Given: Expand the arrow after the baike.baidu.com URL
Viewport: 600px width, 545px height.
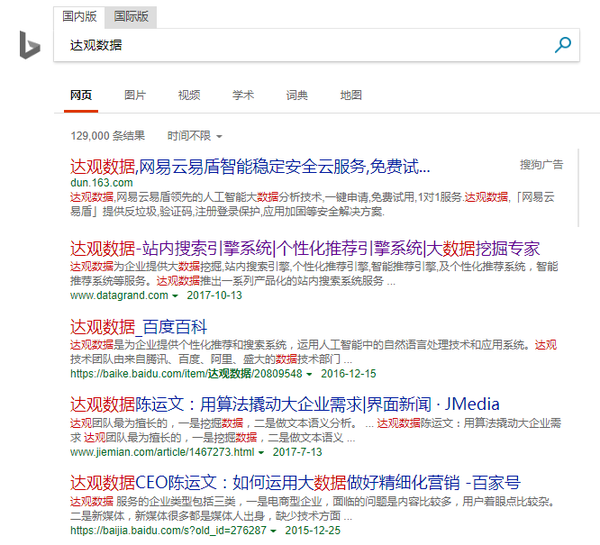Looking at the screenshot, I should (x=309, y=374).
